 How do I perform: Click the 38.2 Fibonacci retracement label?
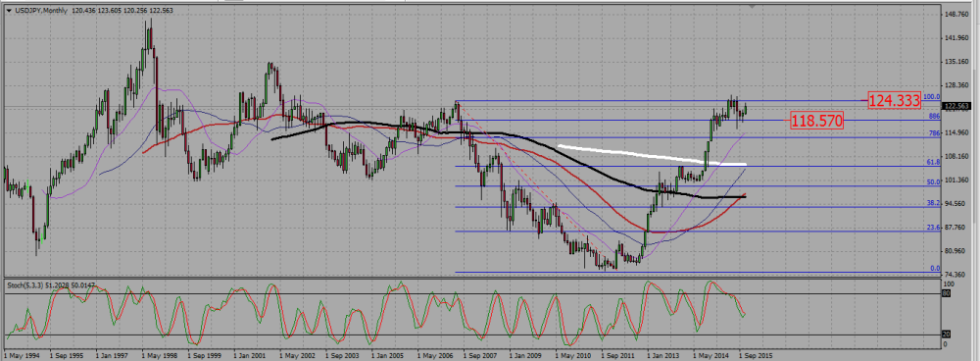934,203
